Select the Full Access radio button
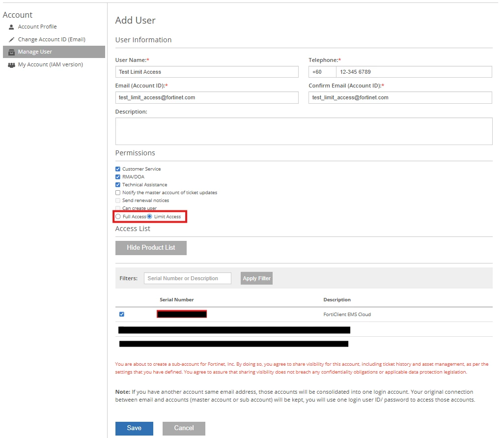The image size is (504, 438). point(118,216)
